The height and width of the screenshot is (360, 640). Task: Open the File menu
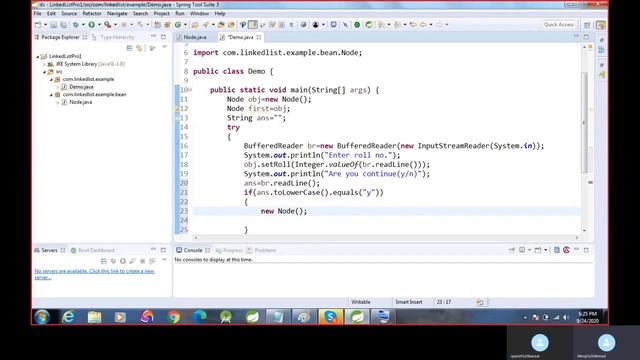pos(38,13)
